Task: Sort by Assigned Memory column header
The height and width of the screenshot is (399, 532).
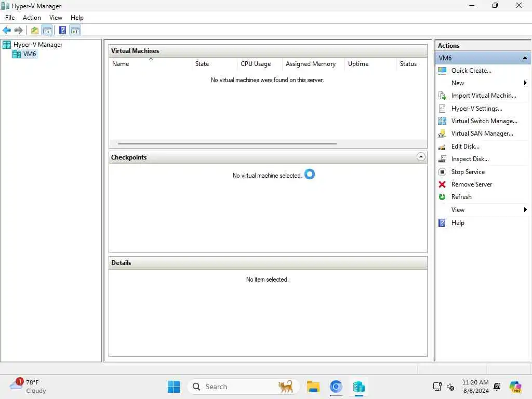Action: coord(313,64)
